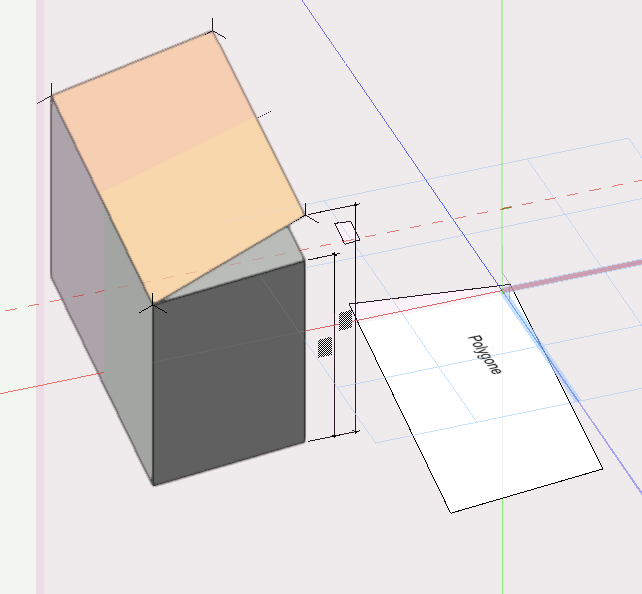Click the roof's upper-left corner marker

[51, 97]
